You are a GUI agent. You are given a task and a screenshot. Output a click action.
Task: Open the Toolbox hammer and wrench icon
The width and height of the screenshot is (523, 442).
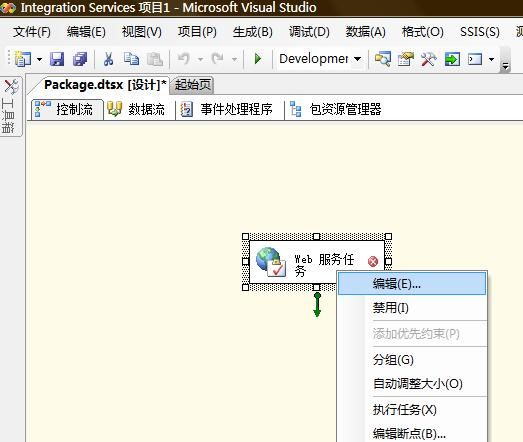pyautogui.click(x=429, y=59)
